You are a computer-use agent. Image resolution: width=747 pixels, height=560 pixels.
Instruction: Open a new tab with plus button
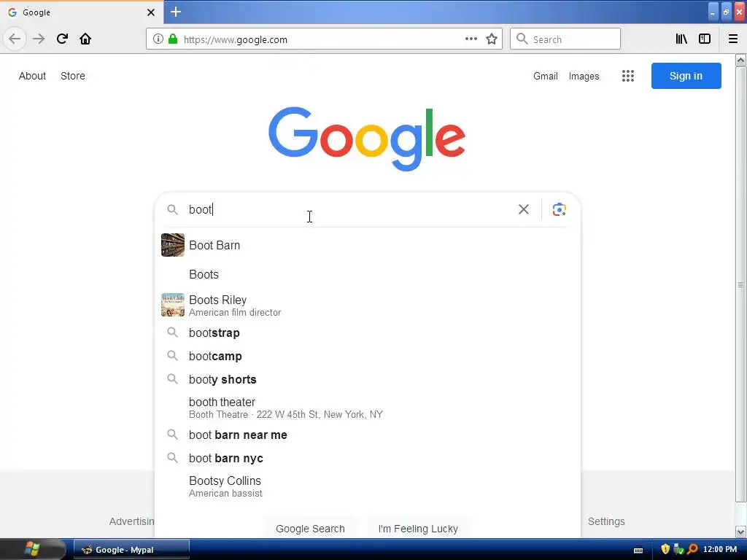tap(176, 12)
